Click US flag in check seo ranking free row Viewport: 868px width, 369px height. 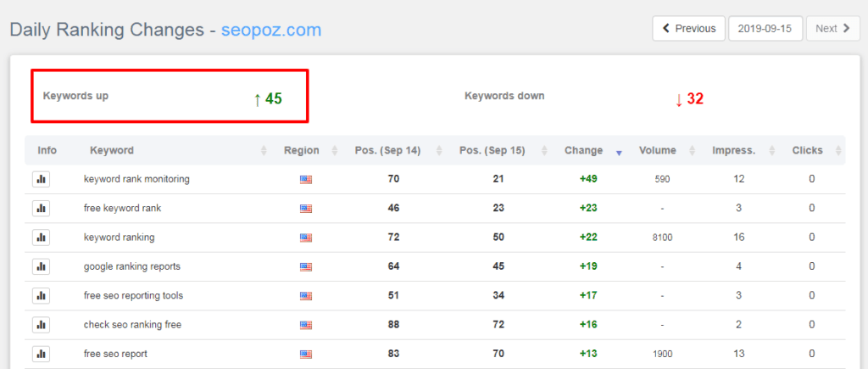pyautogui.click(x=306, y=325)
